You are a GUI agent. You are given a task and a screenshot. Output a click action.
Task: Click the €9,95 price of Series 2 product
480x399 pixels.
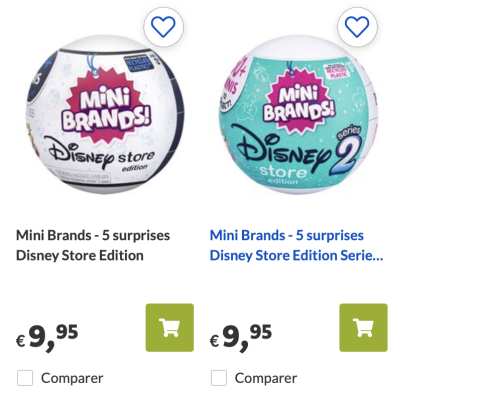pyautogui.click(x=241, y=337)
